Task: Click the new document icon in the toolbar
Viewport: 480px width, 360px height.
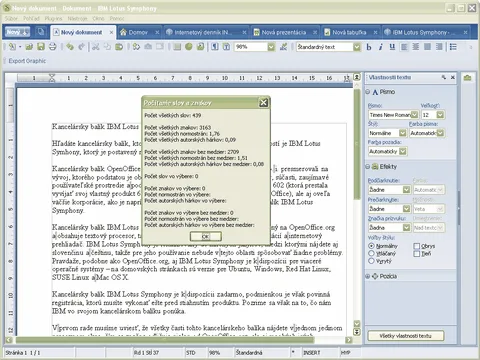Action: pos(12,47)
